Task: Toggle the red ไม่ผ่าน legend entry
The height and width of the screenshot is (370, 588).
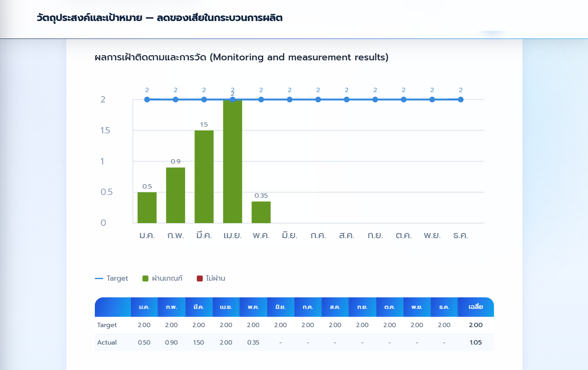Action: coord(211,278)
